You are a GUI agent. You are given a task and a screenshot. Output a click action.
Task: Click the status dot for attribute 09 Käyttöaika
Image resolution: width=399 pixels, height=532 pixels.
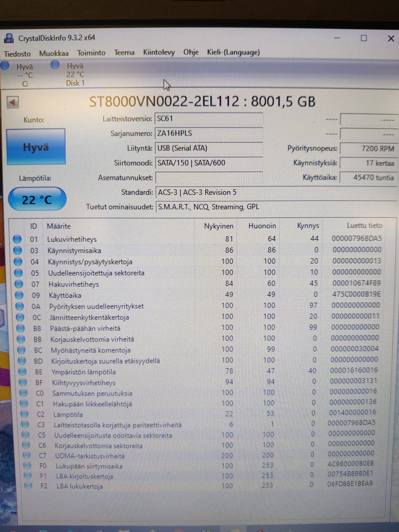tap(19, 295)
